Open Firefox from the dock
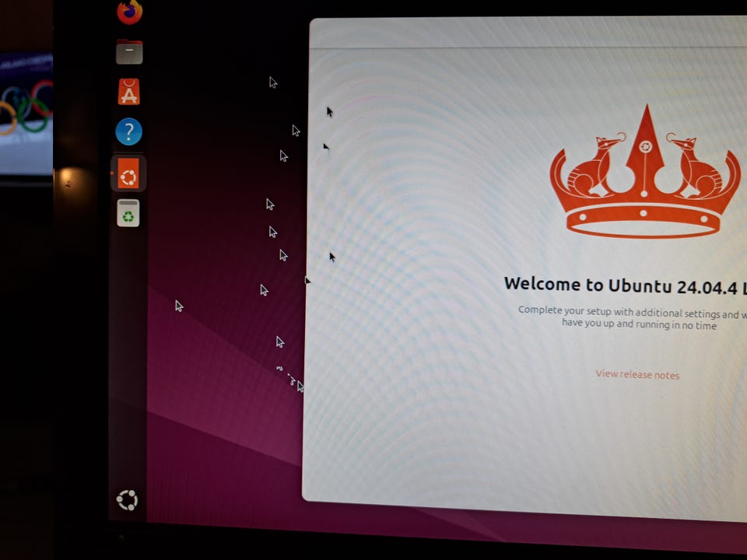This screenshot has width=747, height=560. (130, 12)
